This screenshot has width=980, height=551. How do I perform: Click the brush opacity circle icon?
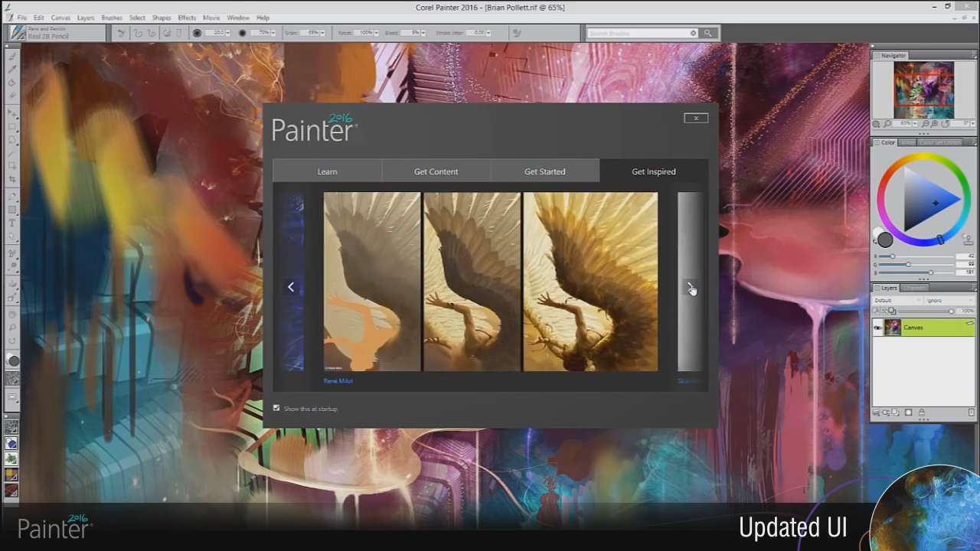(242, 33)
